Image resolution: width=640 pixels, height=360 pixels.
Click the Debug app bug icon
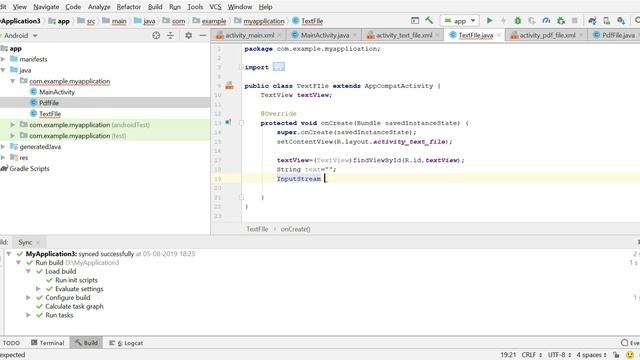[x=518, y=20]
